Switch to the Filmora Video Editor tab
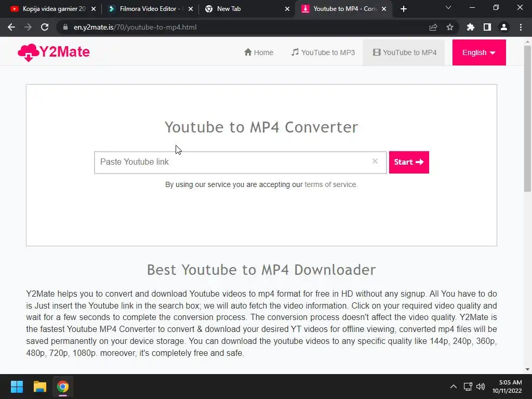532x399 pixels. 149,9
